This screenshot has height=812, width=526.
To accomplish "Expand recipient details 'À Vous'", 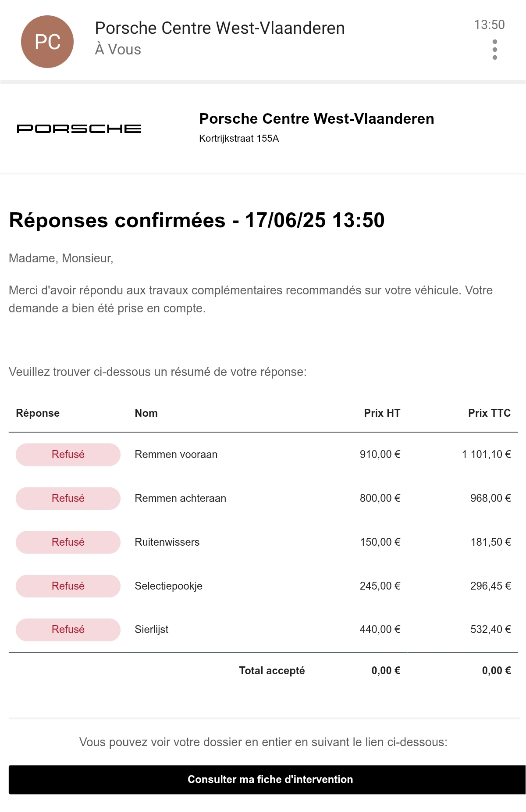I will [118, 49].
